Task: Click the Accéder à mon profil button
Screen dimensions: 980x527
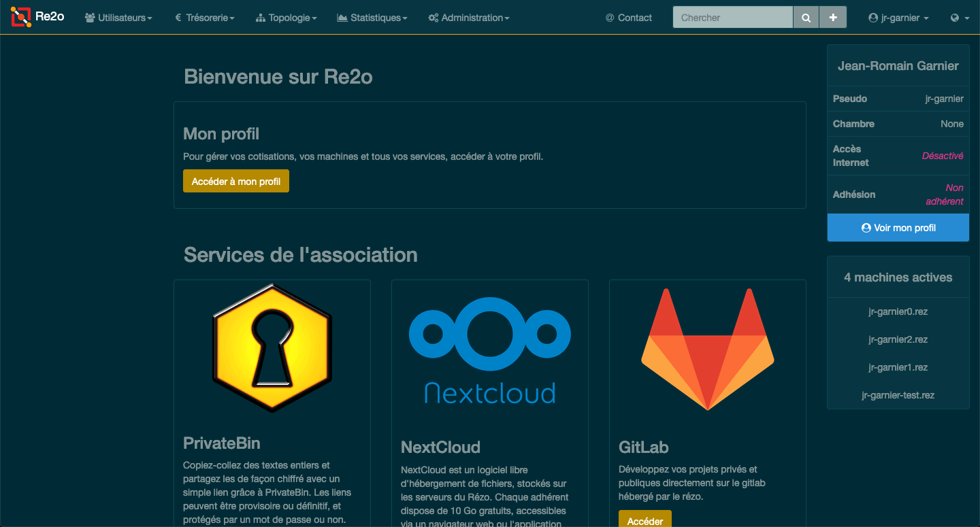Action: click(x=236, y=181)
